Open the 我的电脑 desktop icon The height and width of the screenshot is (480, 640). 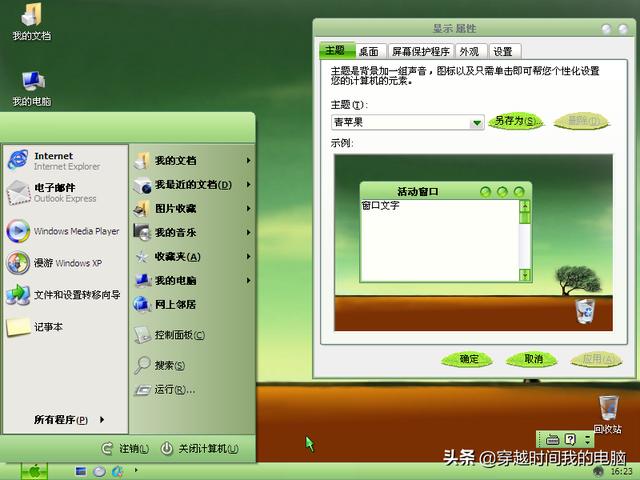point(31,88)
